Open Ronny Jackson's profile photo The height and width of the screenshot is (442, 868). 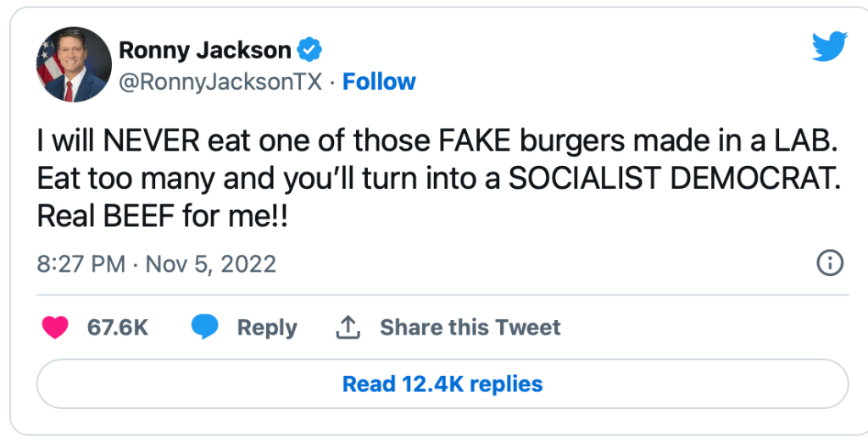(74, 64)
